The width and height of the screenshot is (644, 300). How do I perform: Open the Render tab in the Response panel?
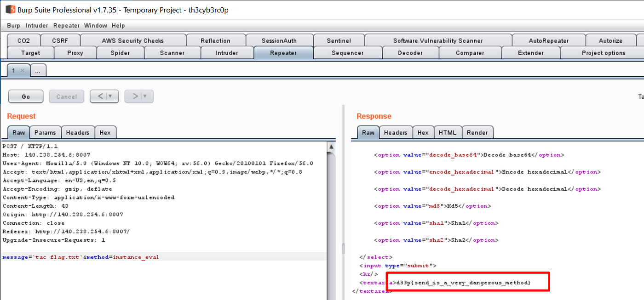click(477, 132)
